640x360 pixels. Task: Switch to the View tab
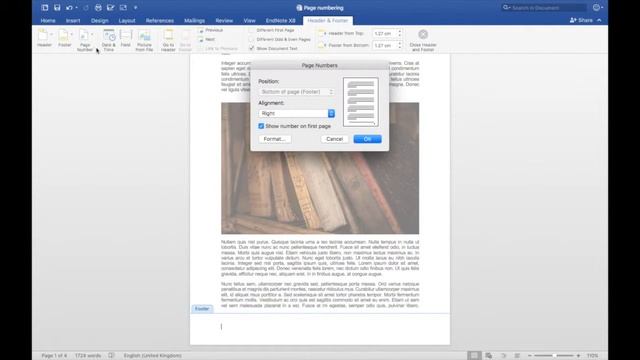(249, 20)
